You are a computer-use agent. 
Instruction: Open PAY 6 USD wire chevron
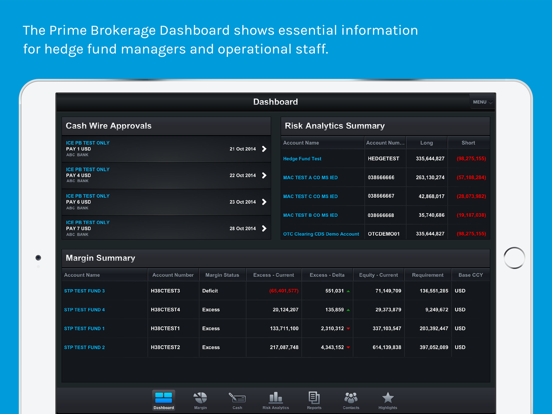pos(264,202)
